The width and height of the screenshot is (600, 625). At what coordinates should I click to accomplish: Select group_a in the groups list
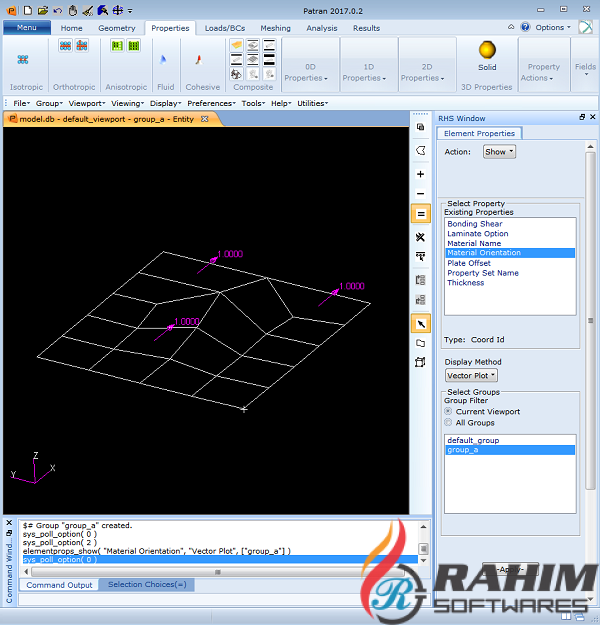coord(510,450)
